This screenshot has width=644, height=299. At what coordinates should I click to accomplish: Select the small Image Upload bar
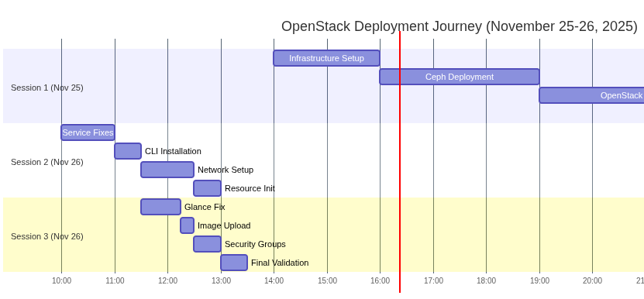pyautogui.click(x=187, y=225)
